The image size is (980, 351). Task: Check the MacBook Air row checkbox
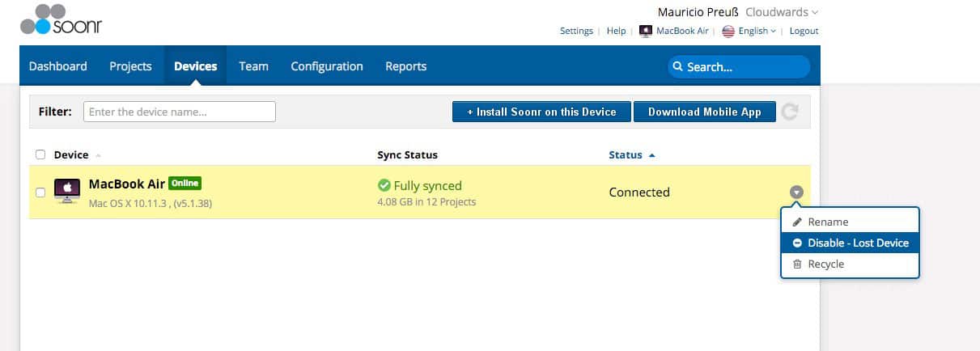coord(40,192)
